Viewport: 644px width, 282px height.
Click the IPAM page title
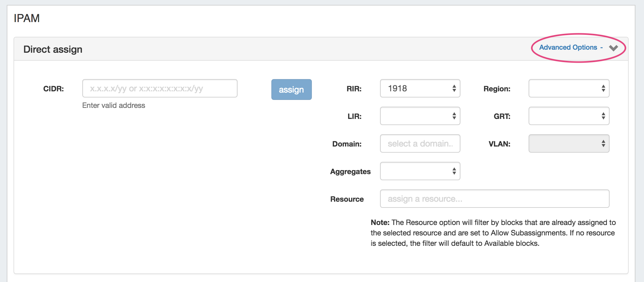[27, 18]
